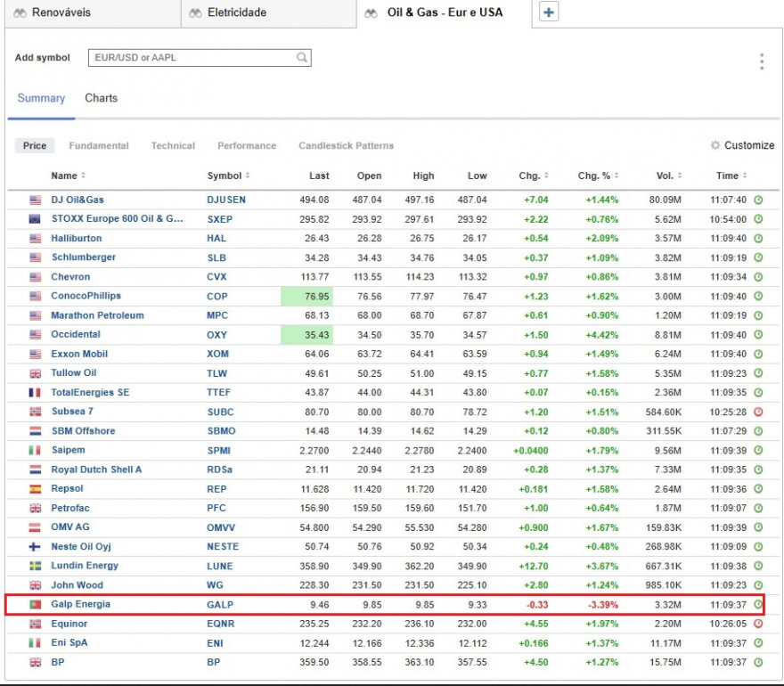Click binoculars icon on Renováveis tab

click(x=20, y=13)
